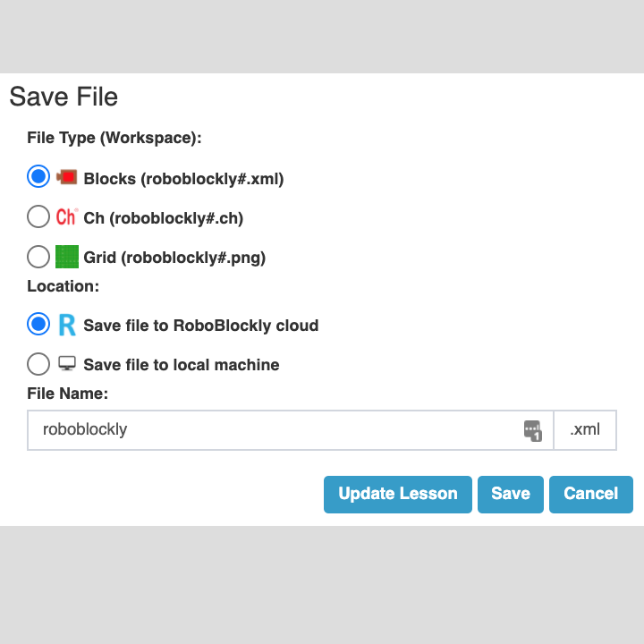Click the Update Lesson button
The width and height of the screenshot is (644, 644).
(397, 494)
